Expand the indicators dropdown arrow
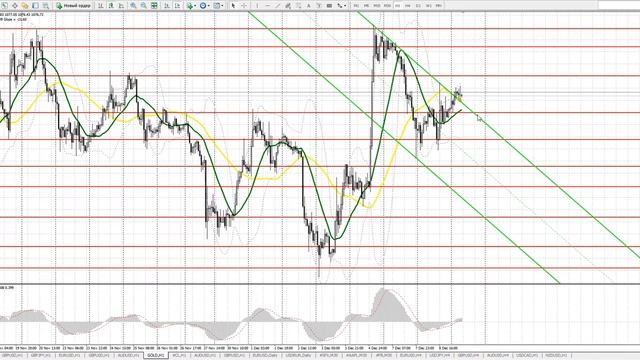The image size is (640, 360). pyautogui.click(x=196, y=6)
